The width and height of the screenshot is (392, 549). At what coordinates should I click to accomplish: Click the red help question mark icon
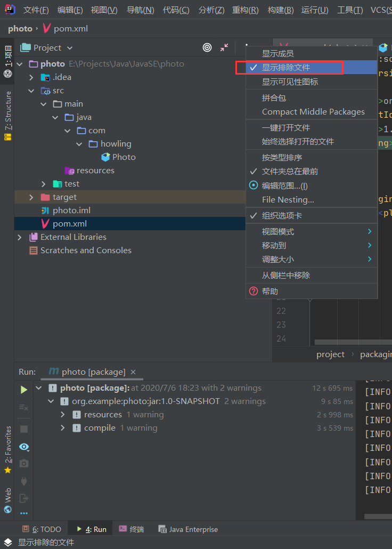point(254,291)
